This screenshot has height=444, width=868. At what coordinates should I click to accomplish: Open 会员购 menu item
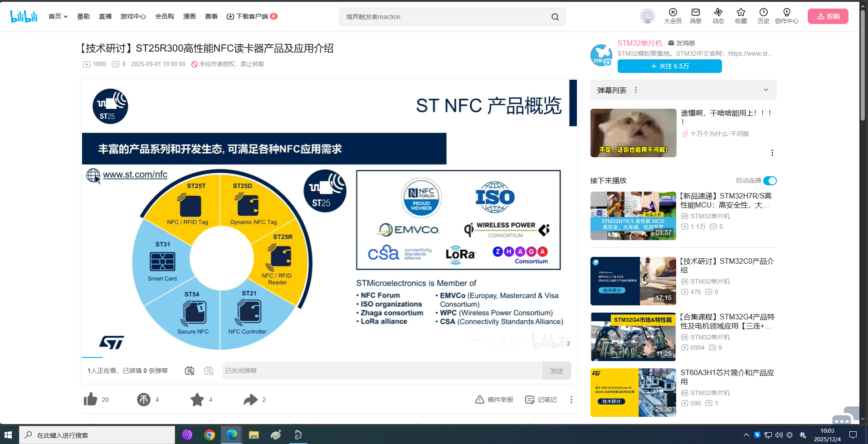coord(165,16)
